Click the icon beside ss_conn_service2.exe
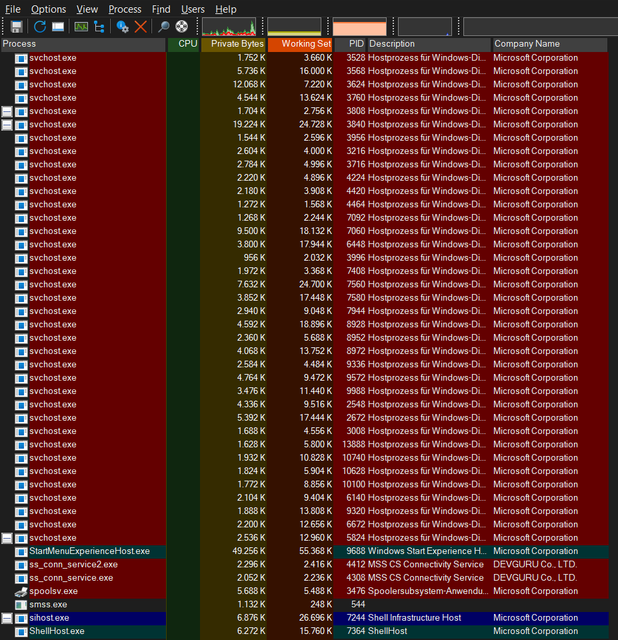Screen dimensions: 618x640 (21, 565)
